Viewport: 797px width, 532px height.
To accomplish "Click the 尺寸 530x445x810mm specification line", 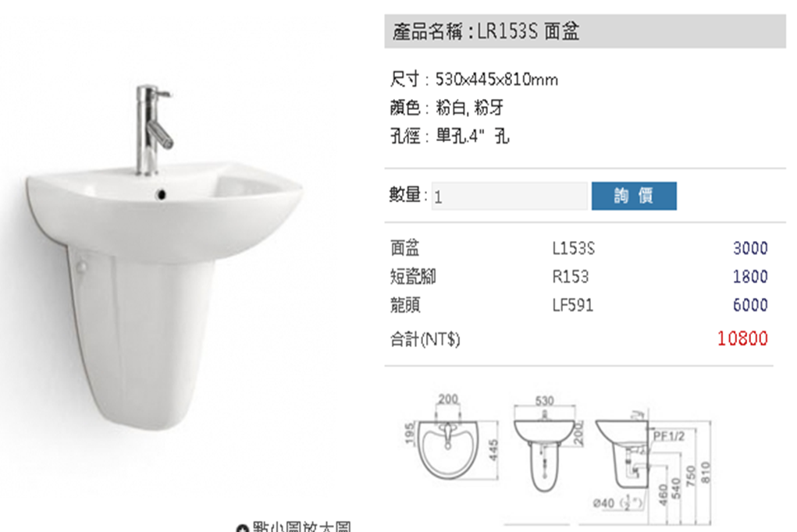I will 474,80.
